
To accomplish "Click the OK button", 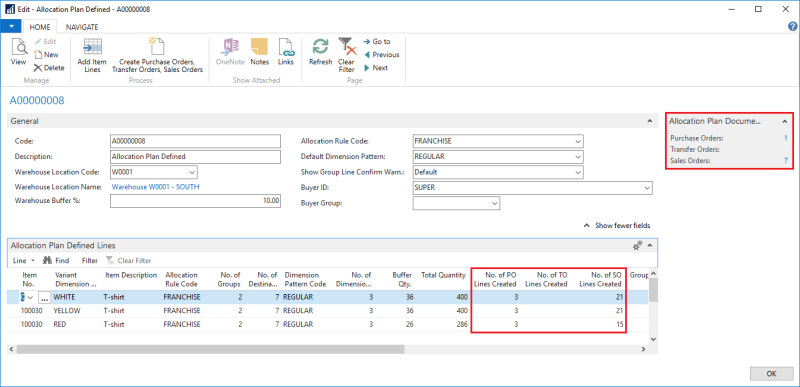I will click(x=771, y=374).
